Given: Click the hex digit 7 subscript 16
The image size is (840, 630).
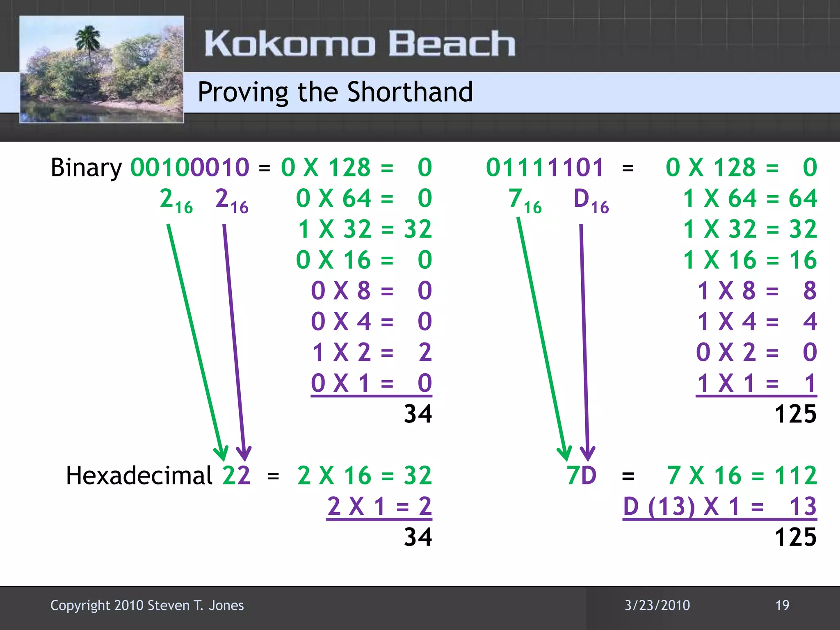Looking at the screenshot, I should pyautogui.click(x=525, y=201).
